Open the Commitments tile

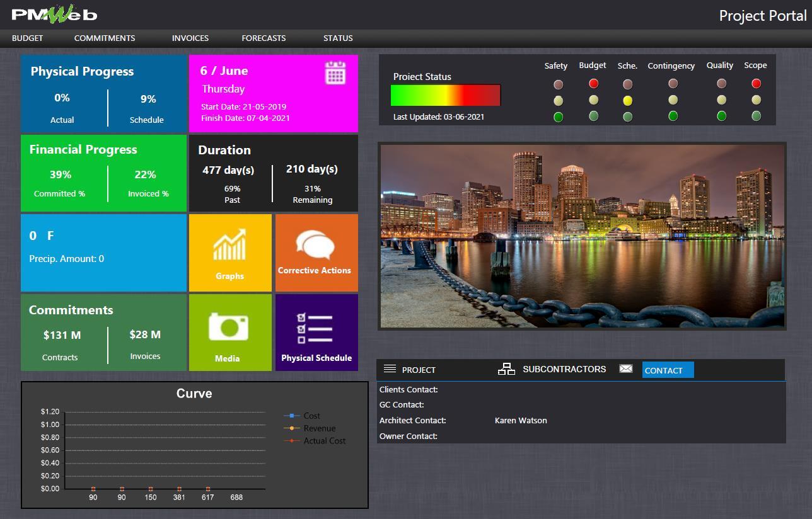point(104,333)
